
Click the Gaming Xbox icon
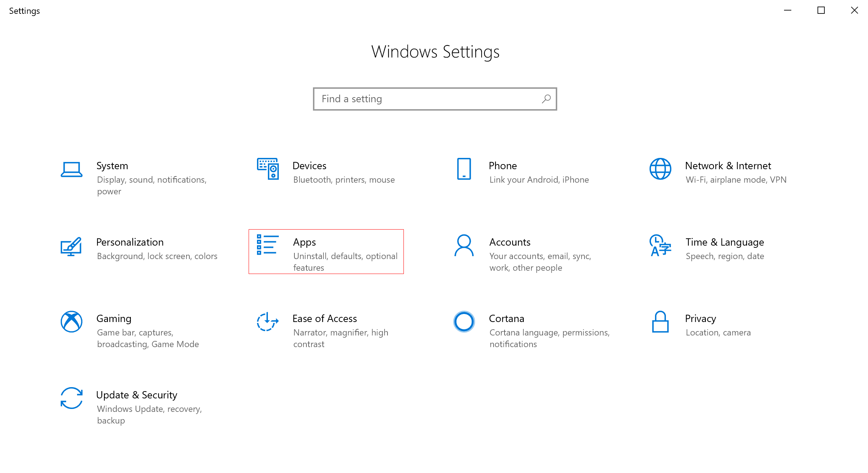coord(71,322)
